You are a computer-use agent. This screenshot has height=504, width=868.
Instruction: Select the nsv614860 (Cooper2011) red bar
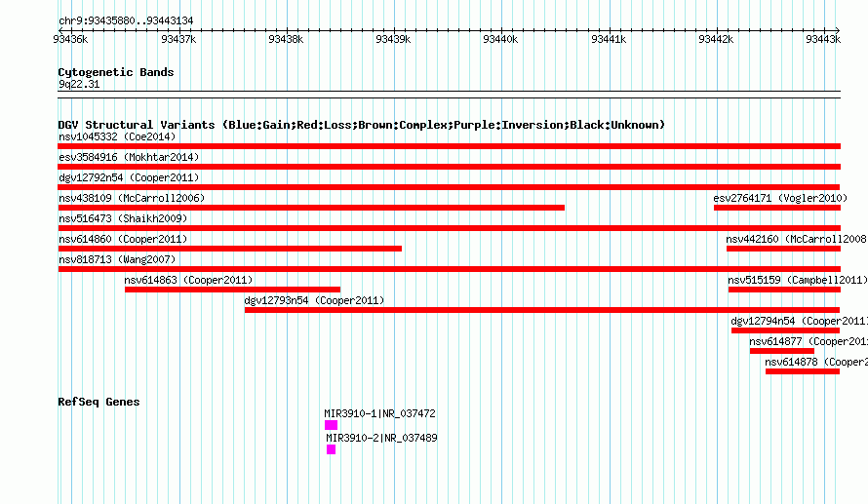230,249
